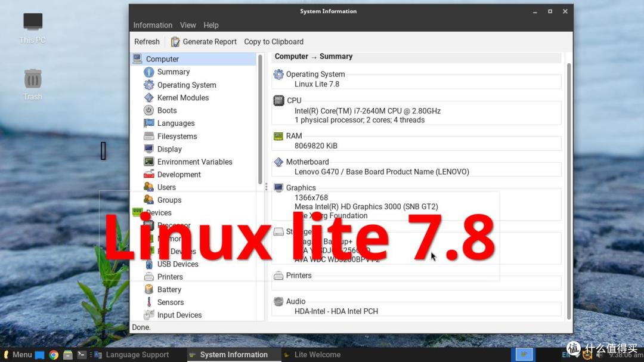Select Operating System tree item
This screenshot has height=362, width=644.
coord(187,85)
